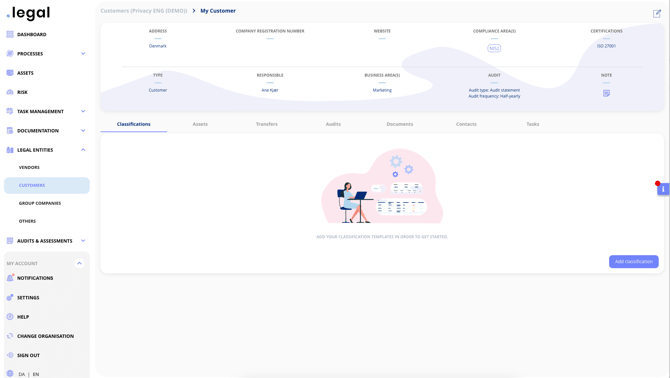670x378 pixels.
Task: Select the NIS2 compliance area tag
Action: tap(494, 48)
